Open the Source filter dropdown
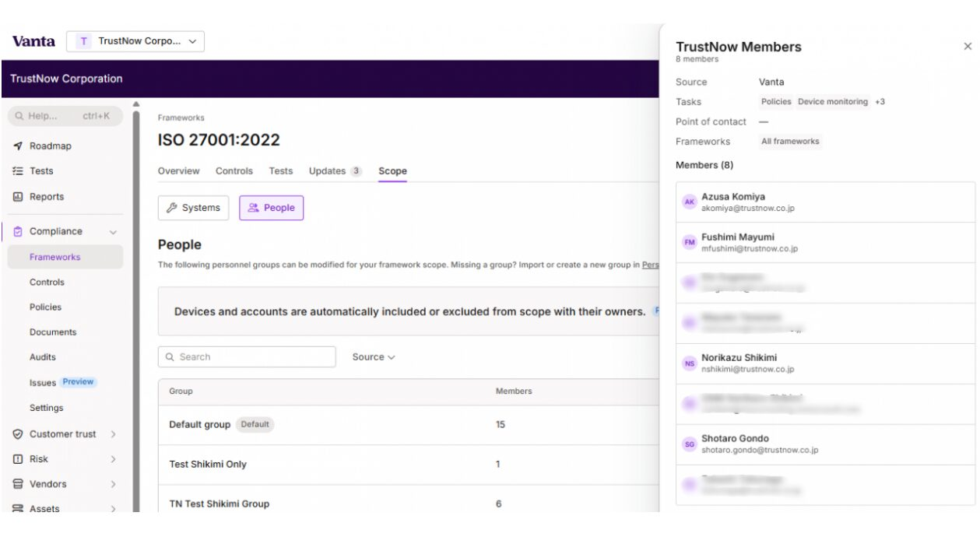Image resolution: width=980 pixels, height=537 pixels. (374, 357)
